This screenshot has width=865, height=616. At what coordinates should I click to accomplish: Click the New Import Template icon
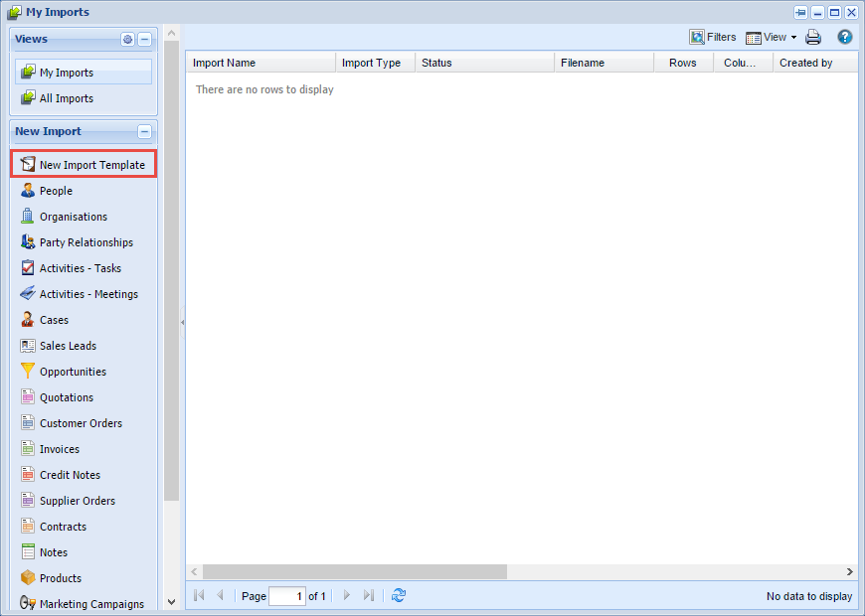coord(28,164)
